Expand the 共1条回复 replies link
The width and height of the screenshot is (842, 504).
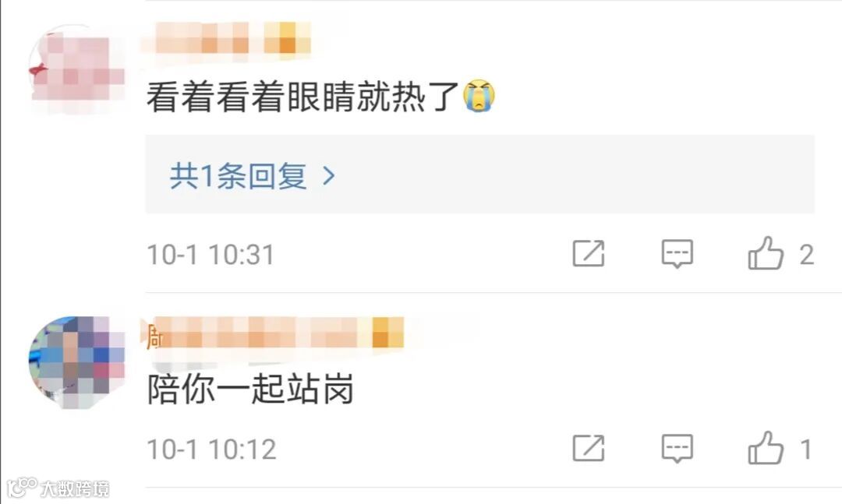coord(253,175)
